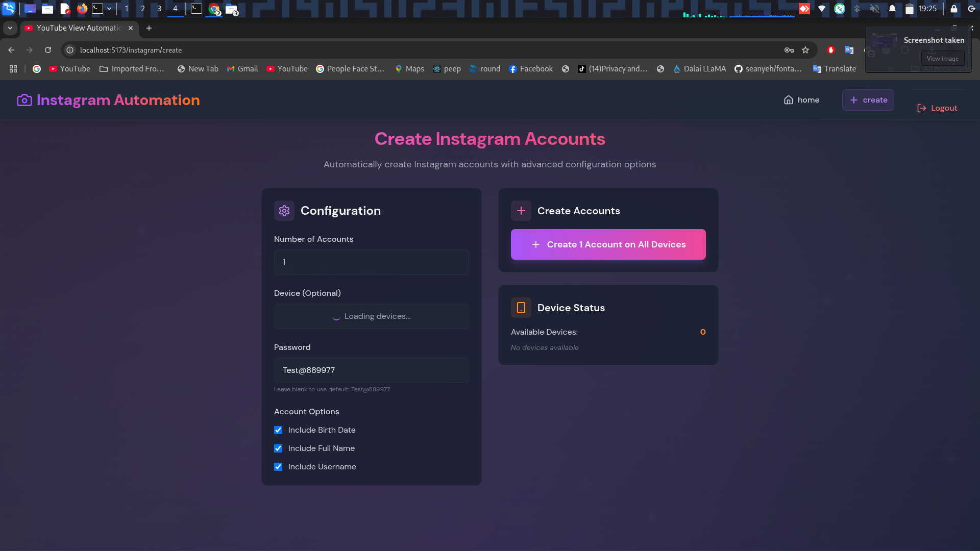Select the Chrome windows taskbar button

(214, 9)
